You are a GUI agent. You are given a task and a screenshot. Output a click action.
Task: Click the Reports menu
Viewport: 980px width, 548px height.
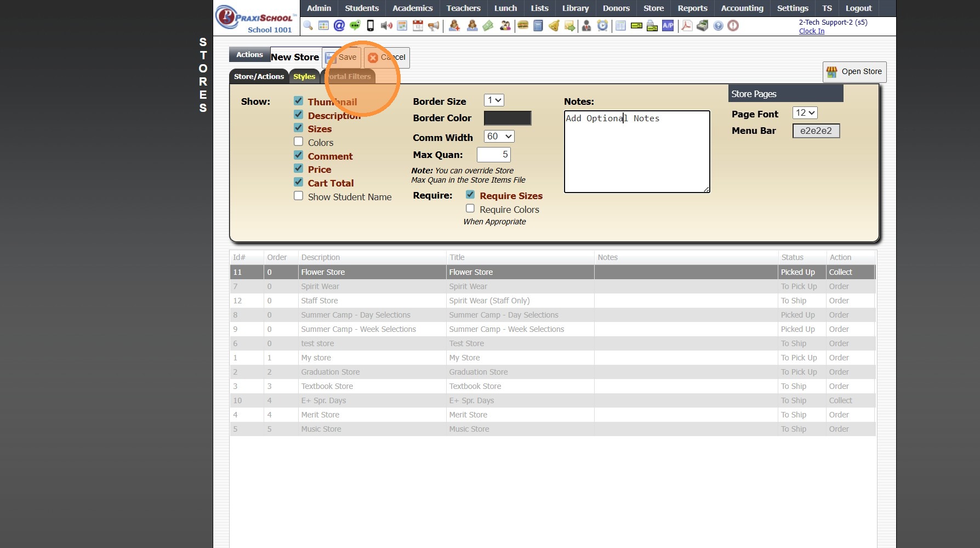pyautogui.click(x=692, y=8)
